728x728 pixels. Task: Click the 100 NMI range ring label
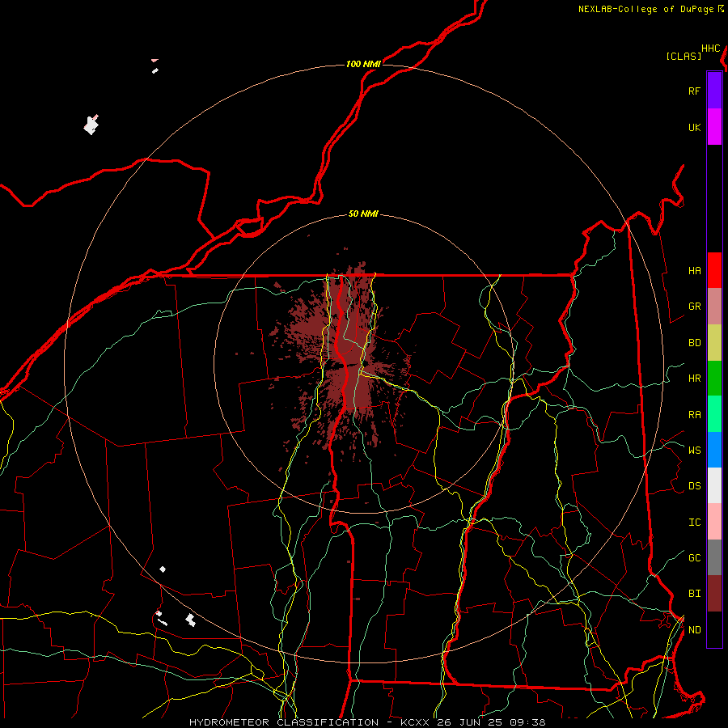tap(363, 64)
